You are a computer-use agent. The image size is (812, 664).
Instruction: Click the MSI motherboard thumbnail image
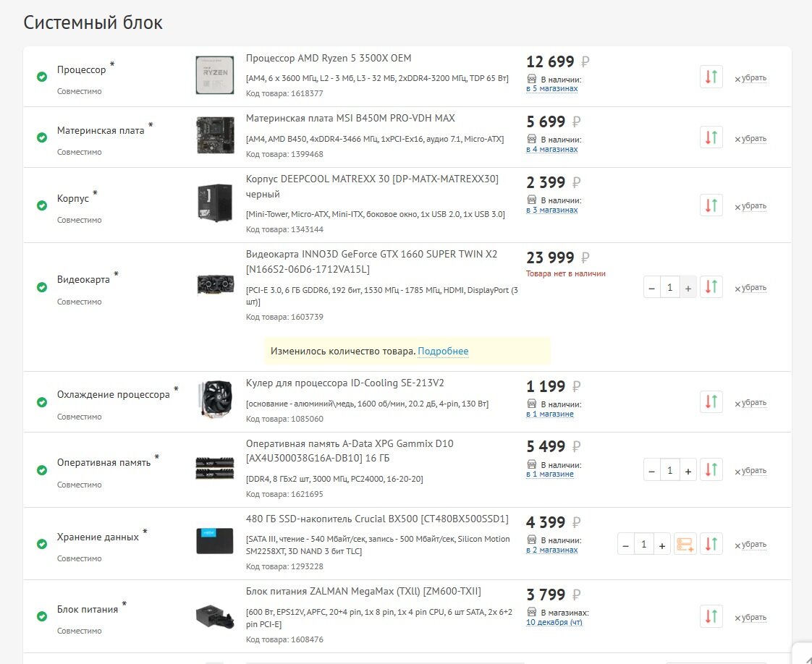click(215, 135)
